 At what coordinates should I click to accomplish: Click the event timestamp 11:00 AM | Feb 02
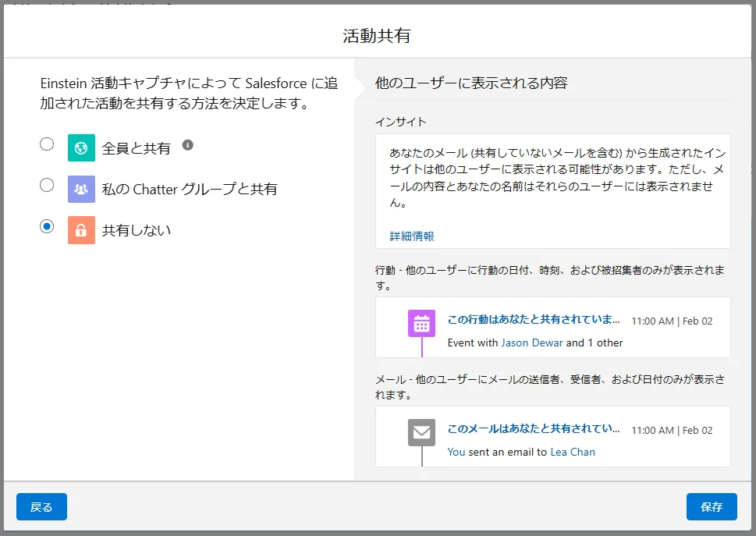point(672,321)
